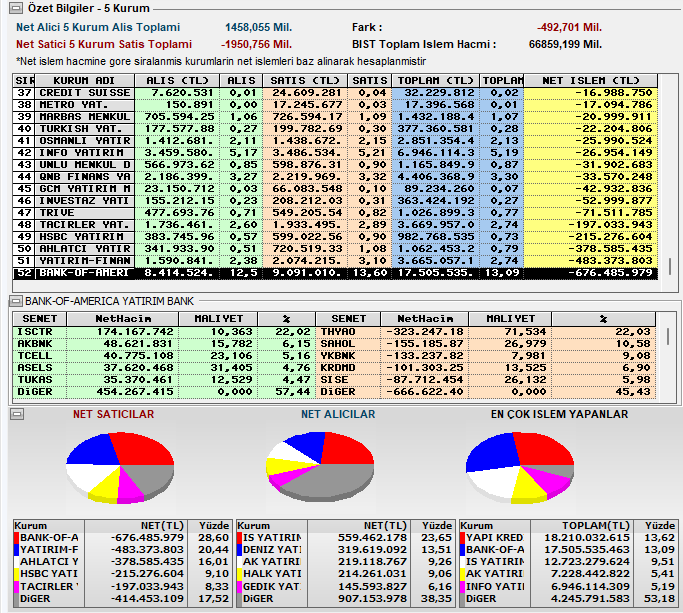Click the red swatch beside IS YATIRIM in net buyers

pos(240,538)
